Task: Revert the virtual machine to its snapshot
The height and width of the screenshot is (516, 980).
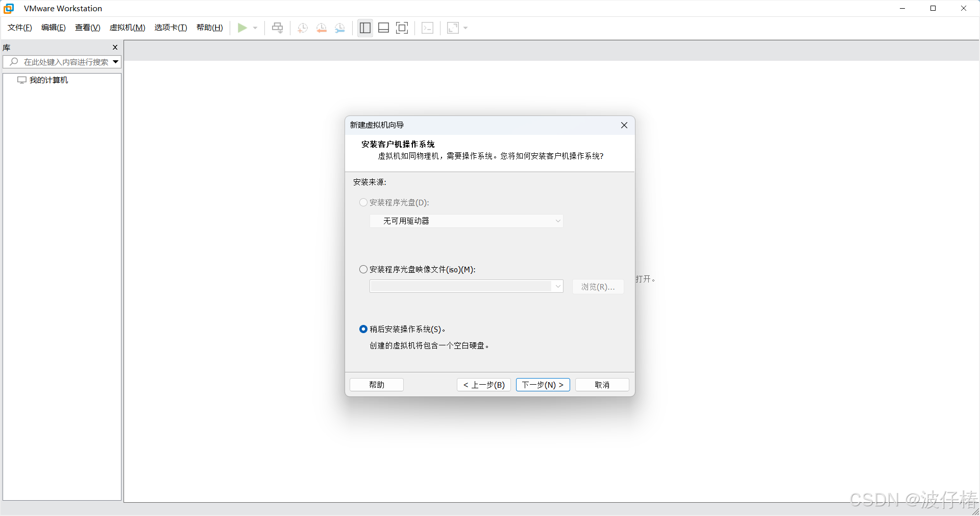Action: (x=321, y=28)
